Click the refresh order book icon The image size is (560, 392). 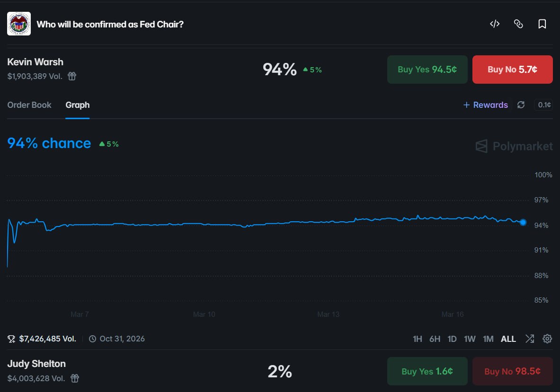[521, 105]
